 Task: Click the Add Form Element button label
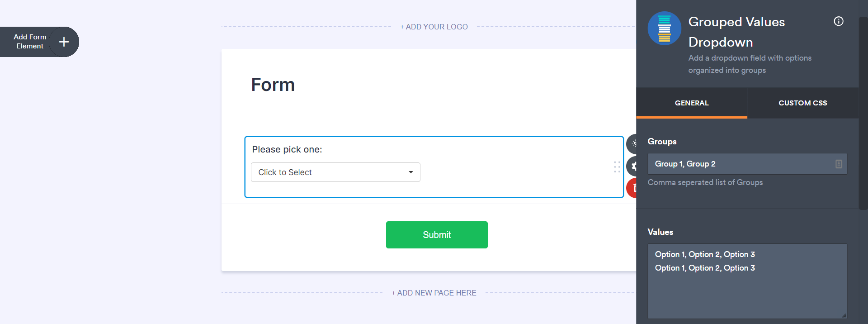pyautogui.click(x=30, y=42)
